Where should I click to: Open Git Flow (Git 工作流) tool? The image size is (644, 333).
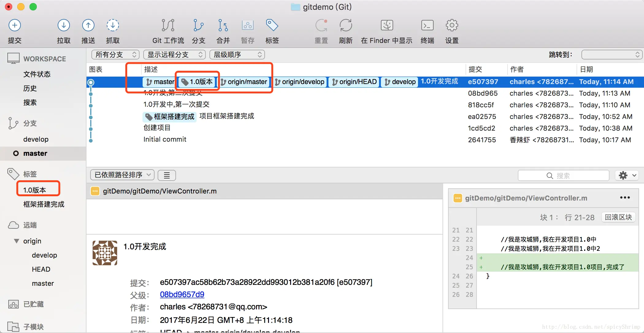(168, 25)
